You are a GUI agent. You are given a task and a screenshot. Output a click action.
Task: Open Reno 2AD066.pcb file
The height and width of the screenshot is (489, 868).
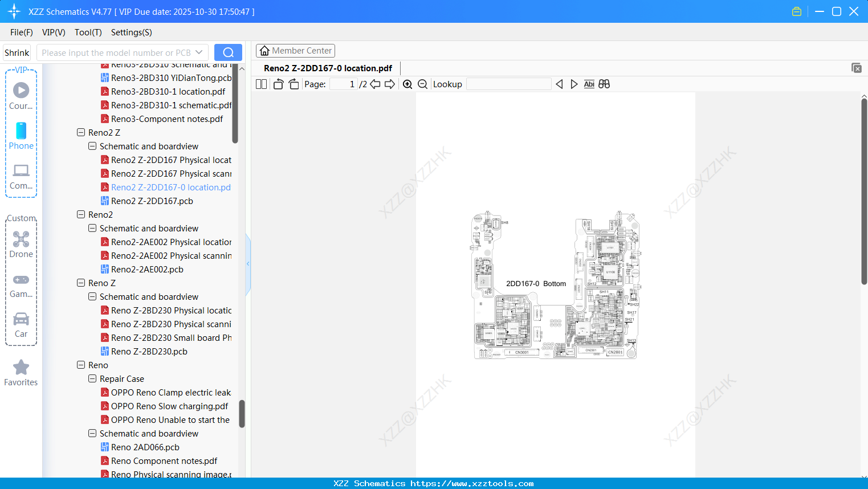145,447
